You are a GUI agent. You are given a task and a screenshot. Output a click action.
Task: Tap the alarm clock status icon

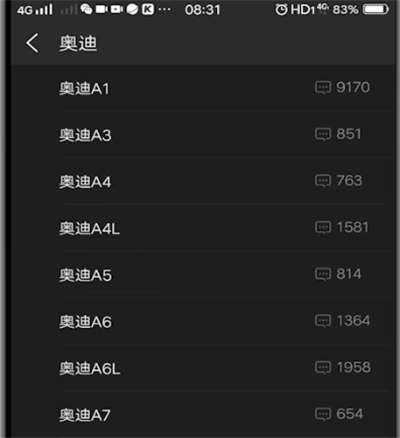pos(281,10)
